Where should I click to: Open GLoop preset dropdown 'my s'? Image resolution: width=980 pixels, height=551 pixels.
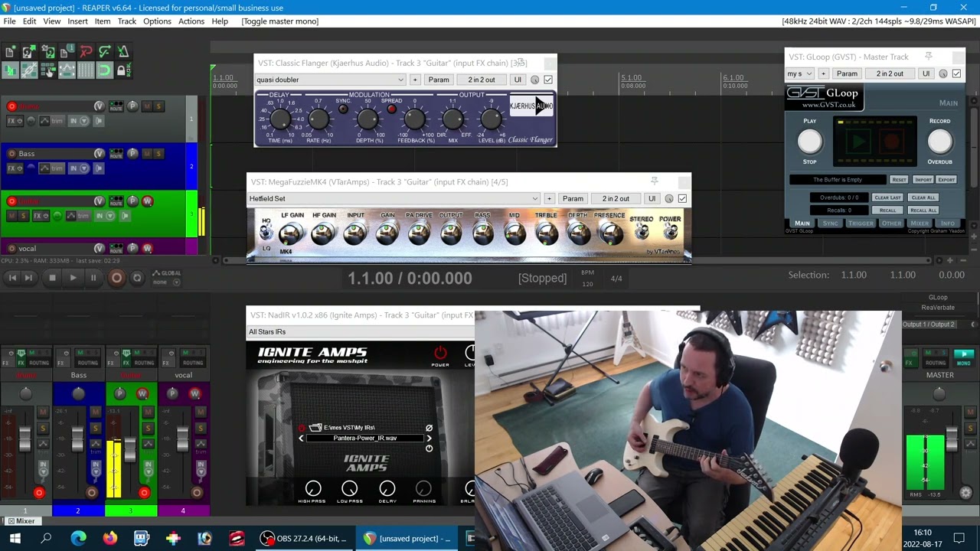point(800,73)
